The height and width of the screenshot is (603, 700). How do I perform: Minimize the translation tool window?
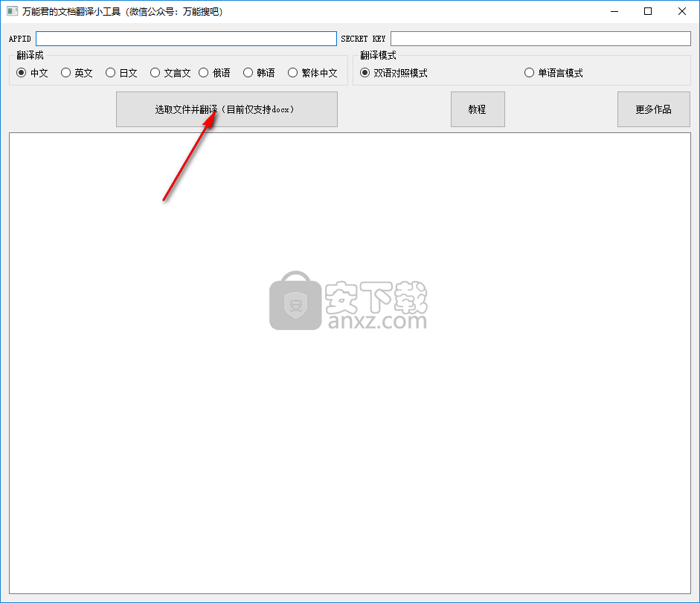(x=614, y=11)
